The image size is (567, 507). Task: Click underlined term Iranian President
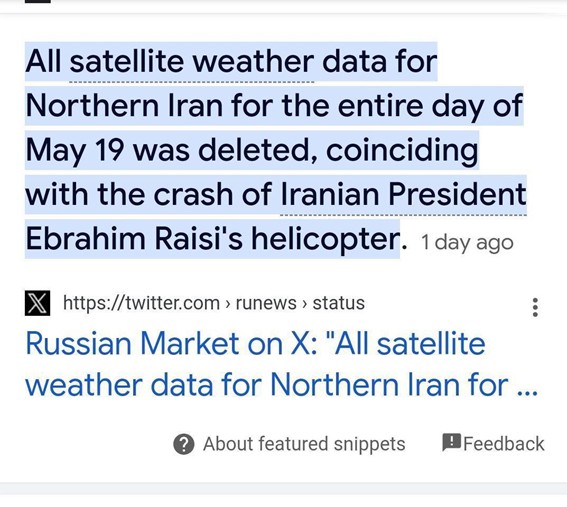point(403,194)
